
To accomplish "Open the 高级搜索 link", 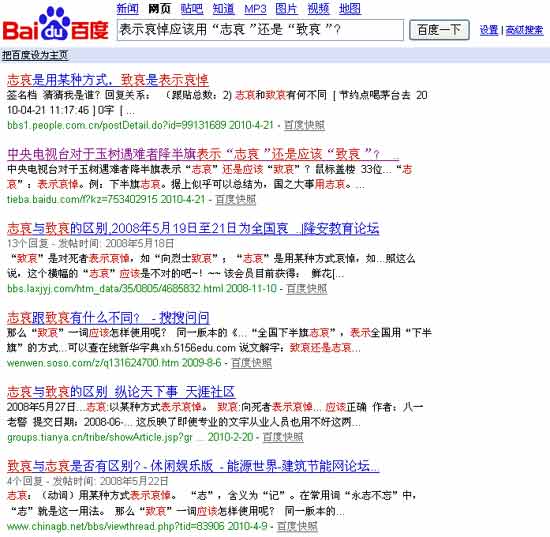I will 524,30.
